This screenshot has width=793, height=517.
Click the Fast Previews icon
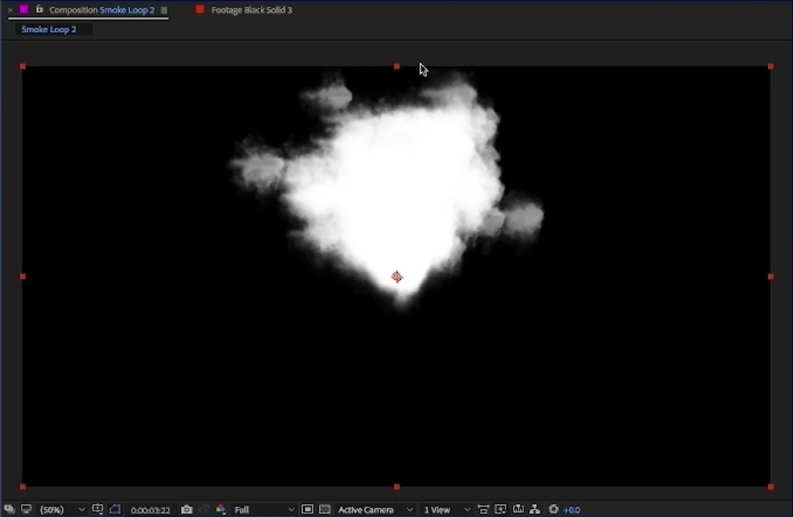tap(501, 510)
